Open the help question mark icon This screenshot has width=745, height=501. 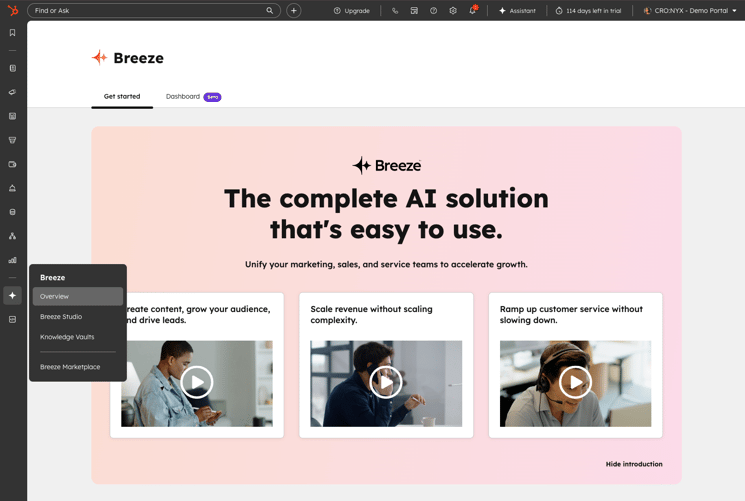(x=433, y=10)
